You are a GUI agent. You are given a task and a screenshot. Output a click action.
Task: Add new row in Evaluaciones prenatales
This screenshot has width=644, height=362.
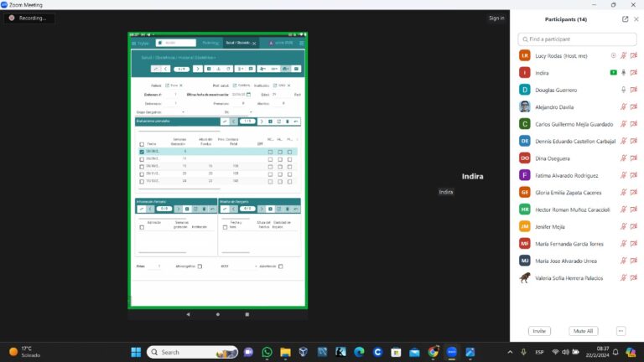tap(270, 122)
